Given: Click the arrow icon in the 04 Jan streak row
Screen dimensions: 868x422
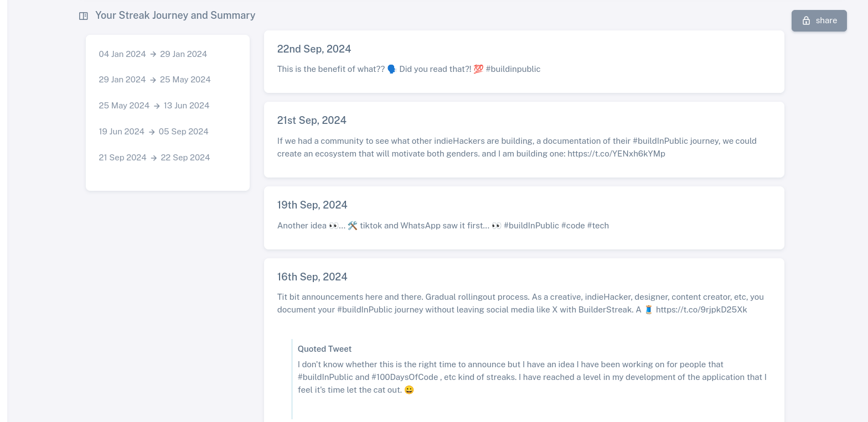Looking at the screenshot, I should tap(153, 54).
